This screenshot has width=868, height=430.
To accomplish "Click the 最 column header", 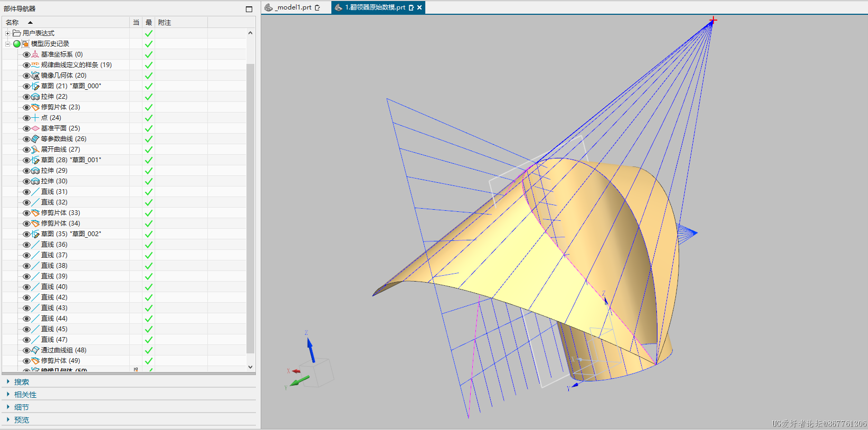I will pyautogui.click(x=149, y=22).
